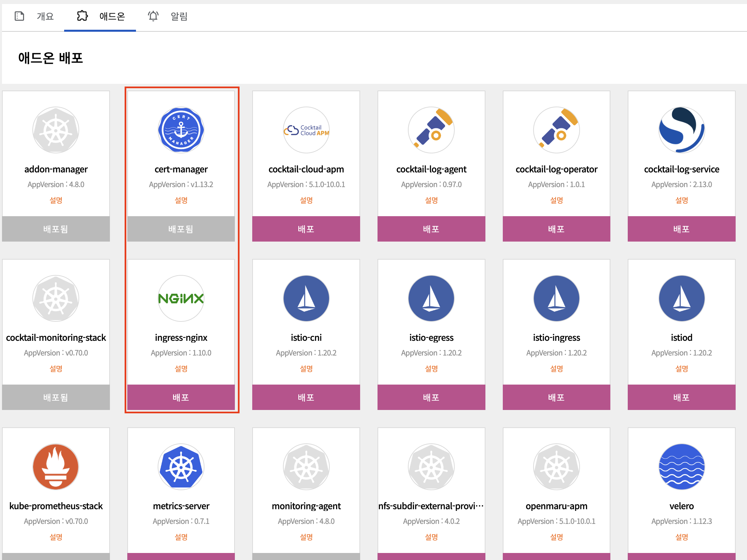
Task: Click the cert-manager logo icon
Action: point(181,130)
